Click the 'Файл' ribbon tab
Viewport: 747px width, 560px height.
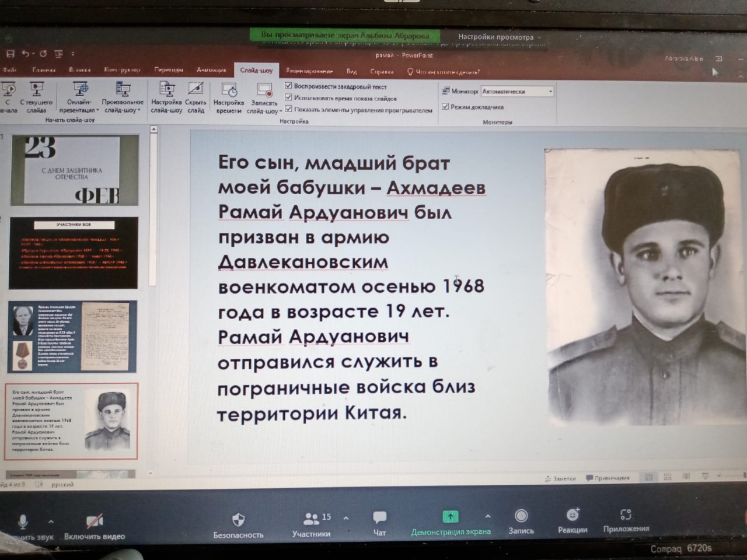(9, 69)
